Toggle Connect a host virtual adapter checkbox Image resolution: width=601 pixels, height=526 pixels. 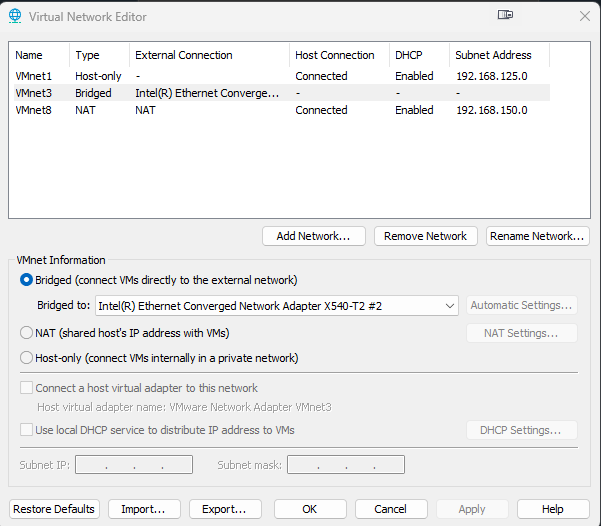26,388
